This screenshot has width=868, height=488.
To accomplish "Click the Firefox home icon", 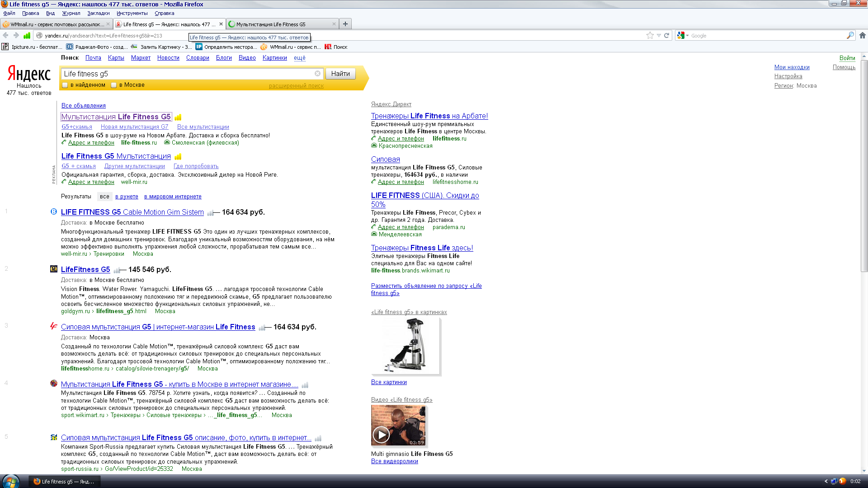I will point(862,35).
